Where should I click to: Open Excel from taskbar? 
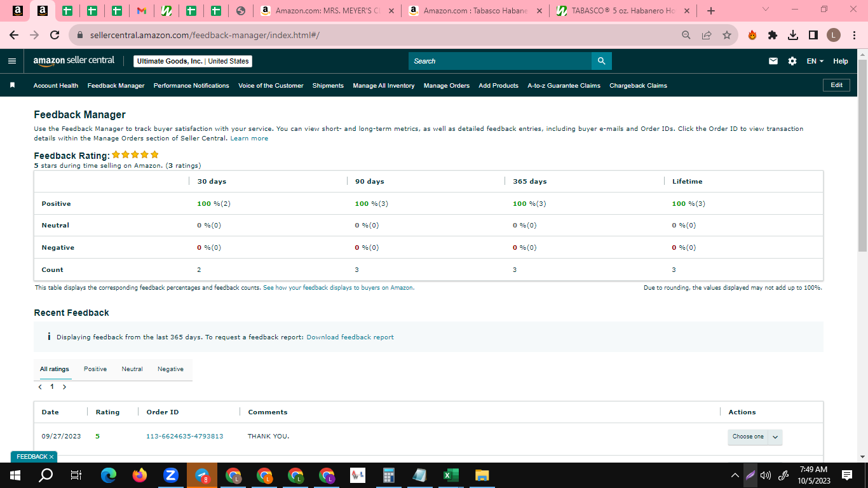(x=451, y=475)
